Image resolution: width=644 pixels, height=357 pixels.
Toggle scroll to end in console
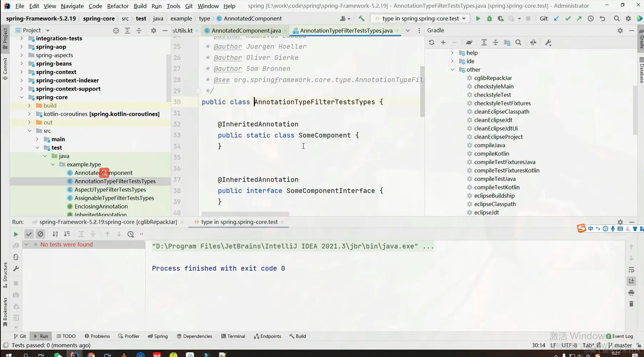coord(631,281)
